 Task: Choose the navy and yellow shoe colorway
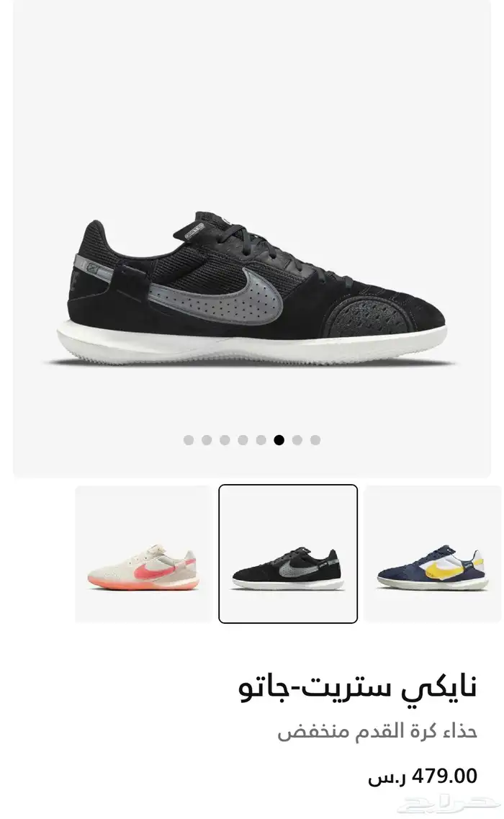click(433, 554)
